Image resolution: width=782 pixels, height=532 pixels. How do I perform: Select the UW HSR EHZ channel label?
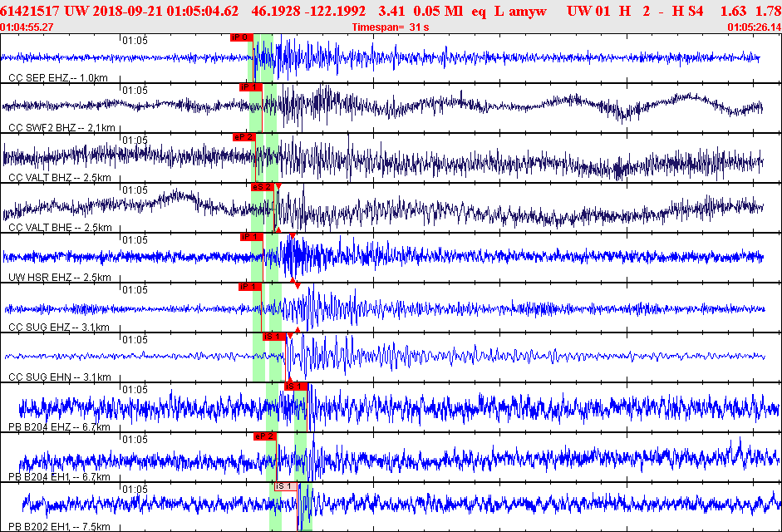tap(59, 278)
